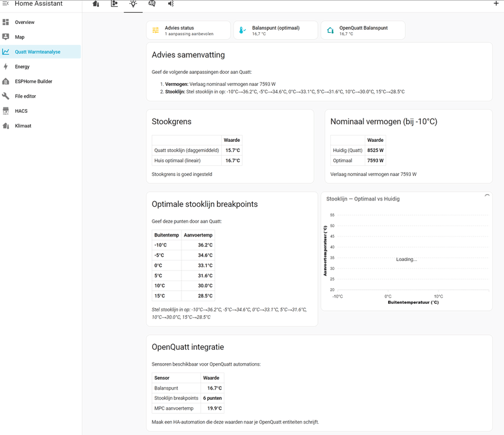Open the home thermometer dashboard tab

point(96,4)
